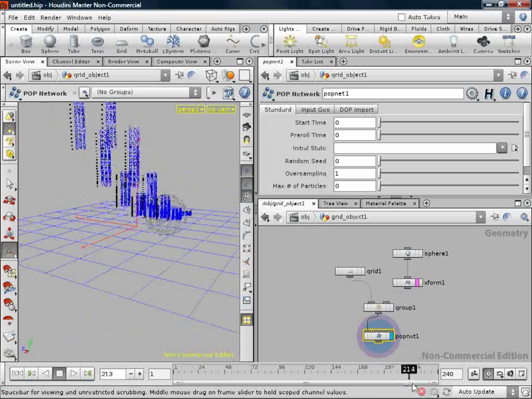Click the Camera shelf tool icon
The height and width of the screenshot is (399, 532).
click(483, 42)
